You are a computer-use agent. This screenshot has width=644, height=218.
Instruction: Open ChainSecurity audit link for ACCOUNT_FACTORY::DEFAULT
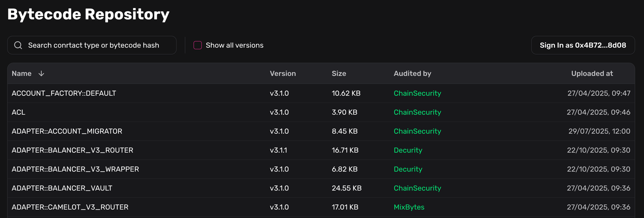[417, 93]
